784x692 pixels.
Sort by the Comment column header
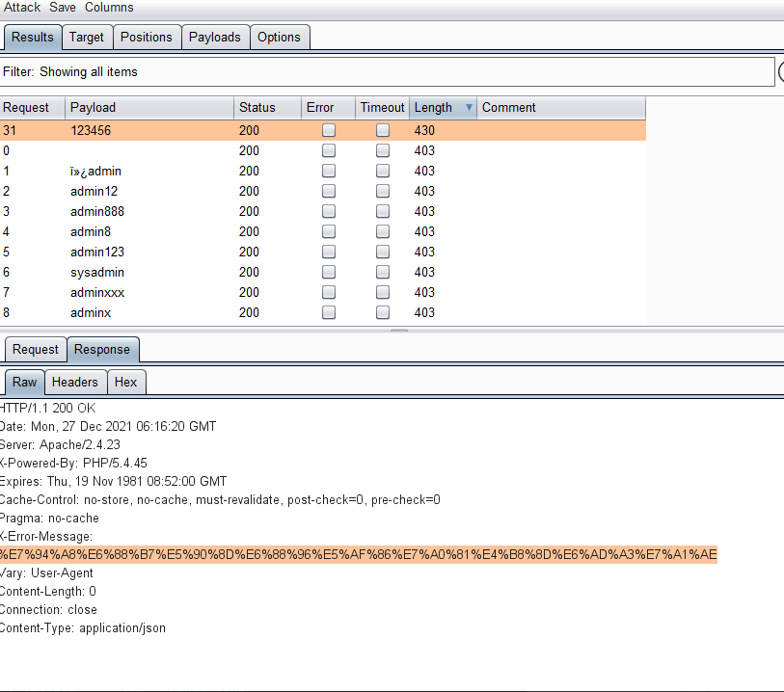(561, 107)
